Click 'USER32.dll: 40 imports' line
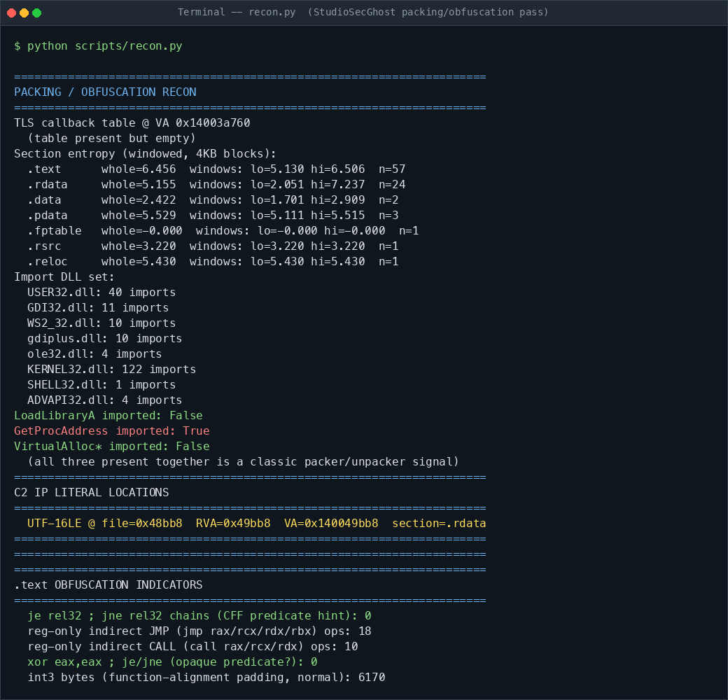Screen dimensions: 728x700 click(x=101, y=293)
